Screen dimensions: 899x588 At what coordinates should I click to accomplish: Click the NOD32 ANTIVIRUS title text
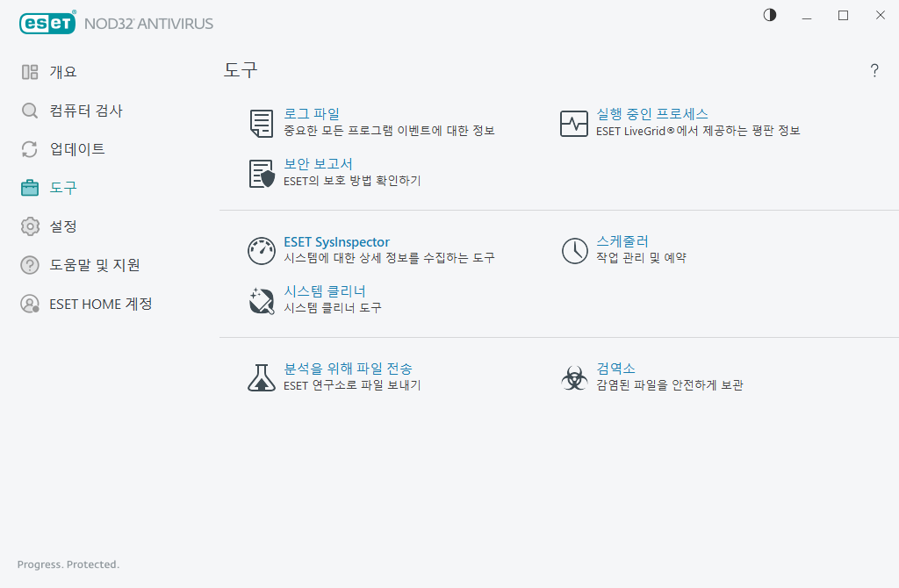148,24
